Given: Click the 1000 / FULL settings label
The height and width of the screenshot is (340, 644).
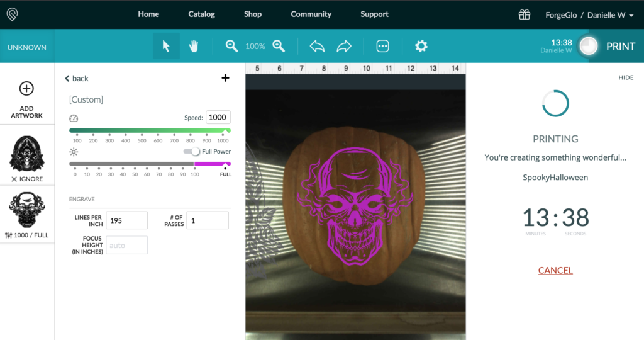Looking at the screenshot, I should [x=27, y=235].
